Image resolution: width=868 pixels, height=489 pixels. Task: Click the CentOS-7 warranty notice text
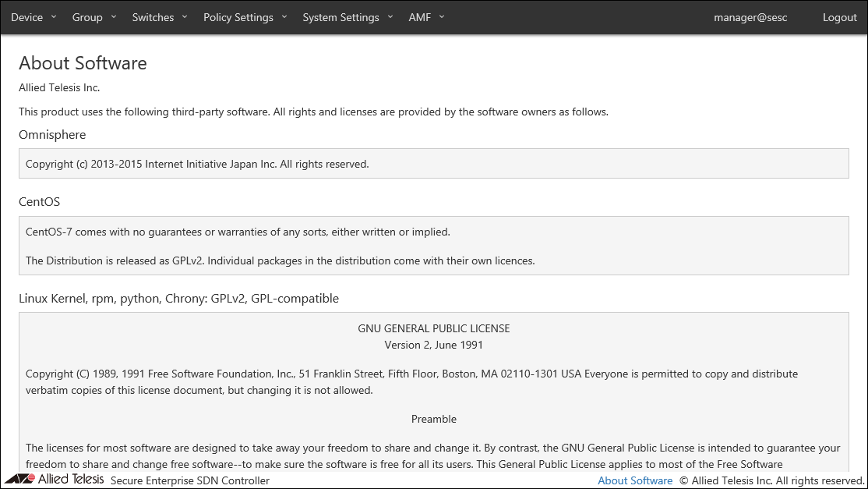click(x=238, y=232)
